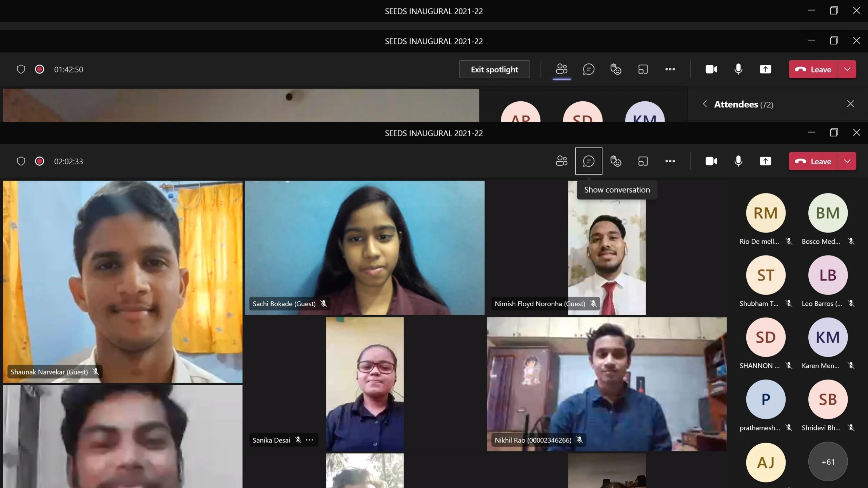Click the Rio De mell... name text

pos(759,241)
